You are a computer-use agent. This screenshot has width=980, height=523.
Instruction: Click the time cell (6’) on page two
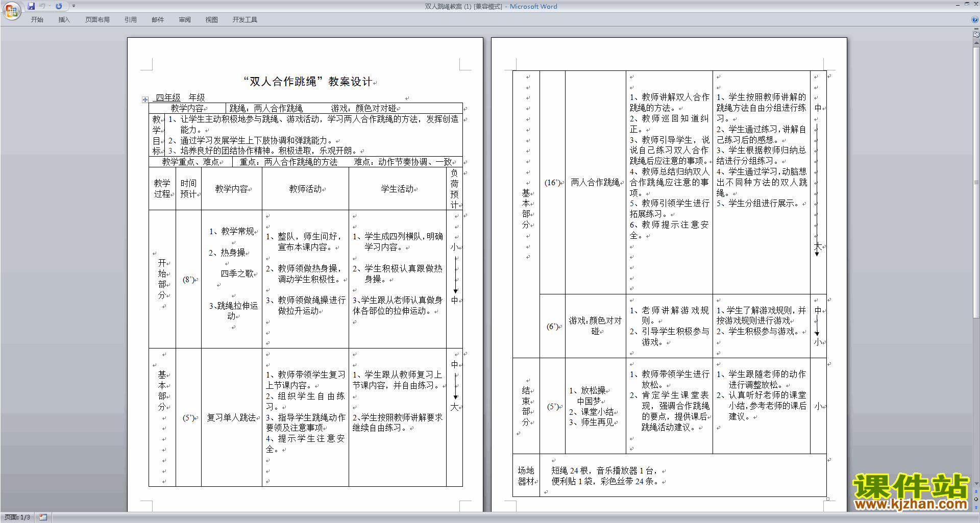pos(552,327)
